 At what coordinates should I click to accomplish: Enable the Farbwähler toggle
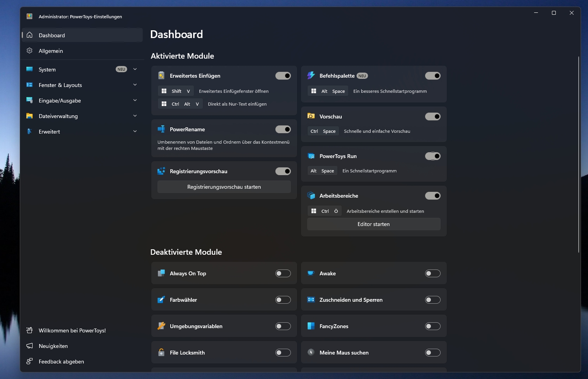click(283, 300)
